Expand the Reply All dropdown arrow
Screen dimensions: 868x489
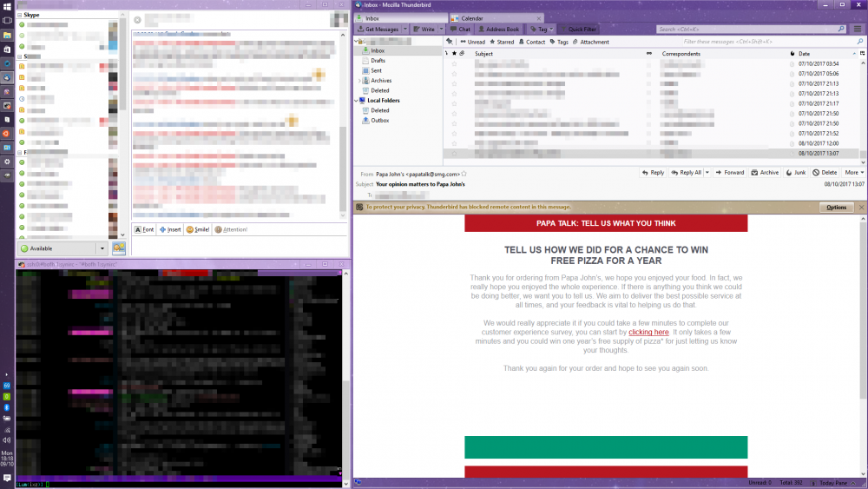click(x=707, y=173)
